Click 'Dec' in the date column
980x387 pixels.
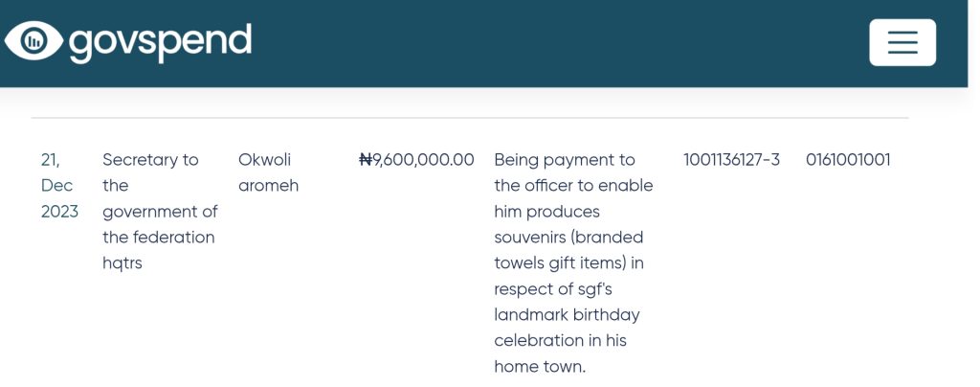click(x=56, y=186)
